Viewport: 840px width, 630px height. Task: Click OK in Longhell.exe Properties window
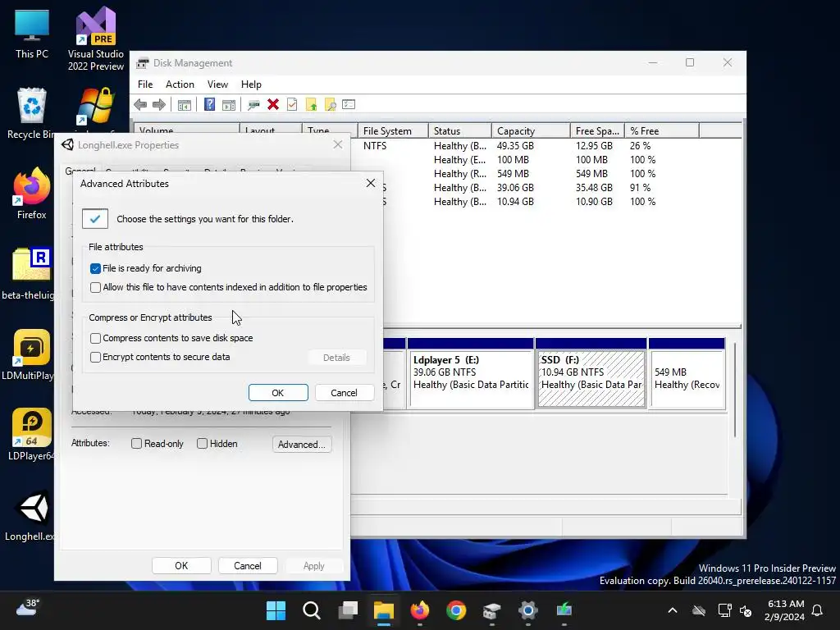pyautogui.click(x=181, y=566)
